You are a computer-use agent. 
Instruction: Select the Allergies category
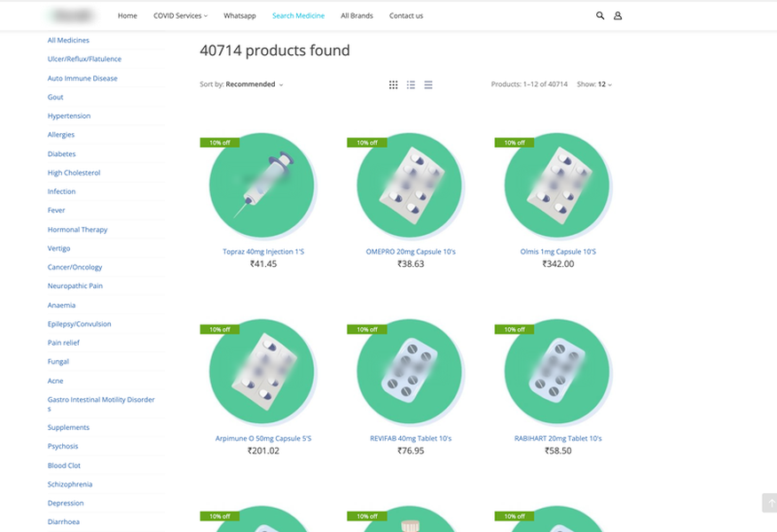(x=61, y=135)
